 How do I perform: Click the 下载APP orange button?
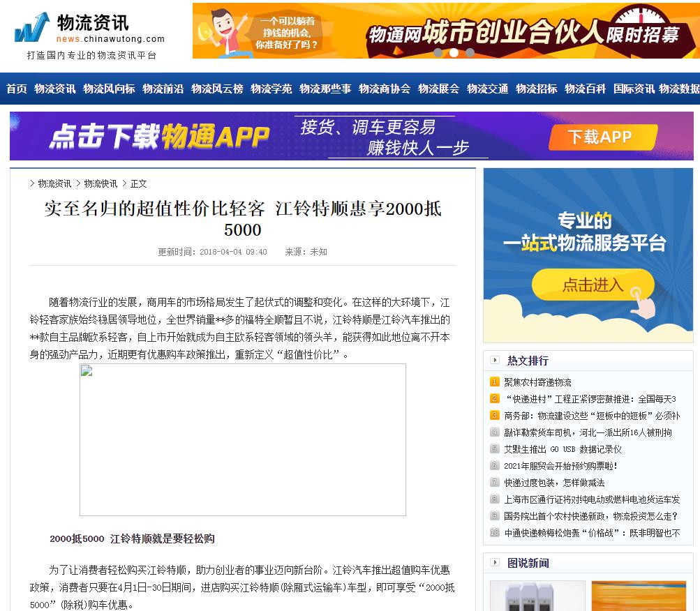click(603, 137)
